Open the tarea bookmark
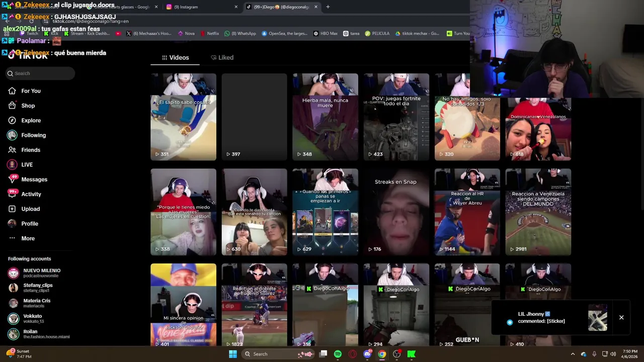Image resolution: width=644 pixels, height=362 pixels. [351, 34]
